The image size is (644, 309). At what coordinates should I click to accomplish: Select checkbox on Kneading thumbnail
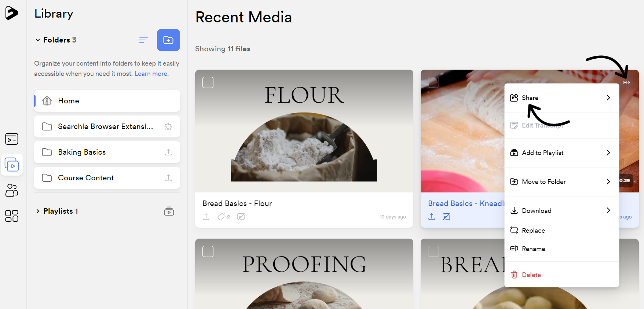(433, 82)
